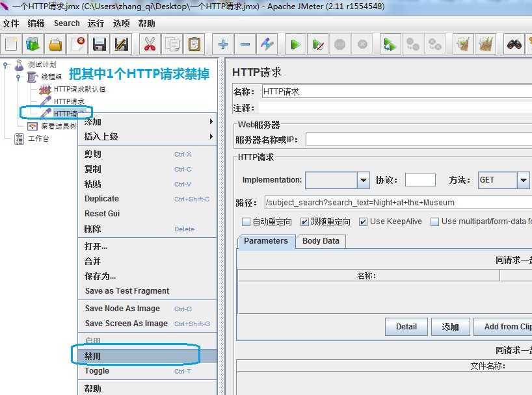Click the Remote Shutdown All icon
Viewport: 532px width, 395px height.
[x=434, y=44]
